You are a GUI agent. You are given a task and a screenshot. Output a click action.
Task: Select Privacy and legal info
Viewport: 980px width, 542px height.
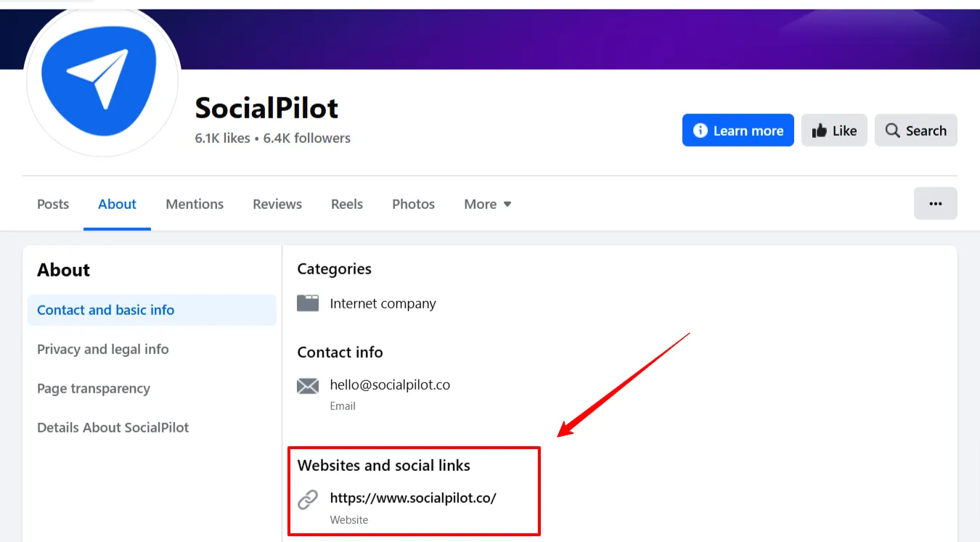point(102,349)
